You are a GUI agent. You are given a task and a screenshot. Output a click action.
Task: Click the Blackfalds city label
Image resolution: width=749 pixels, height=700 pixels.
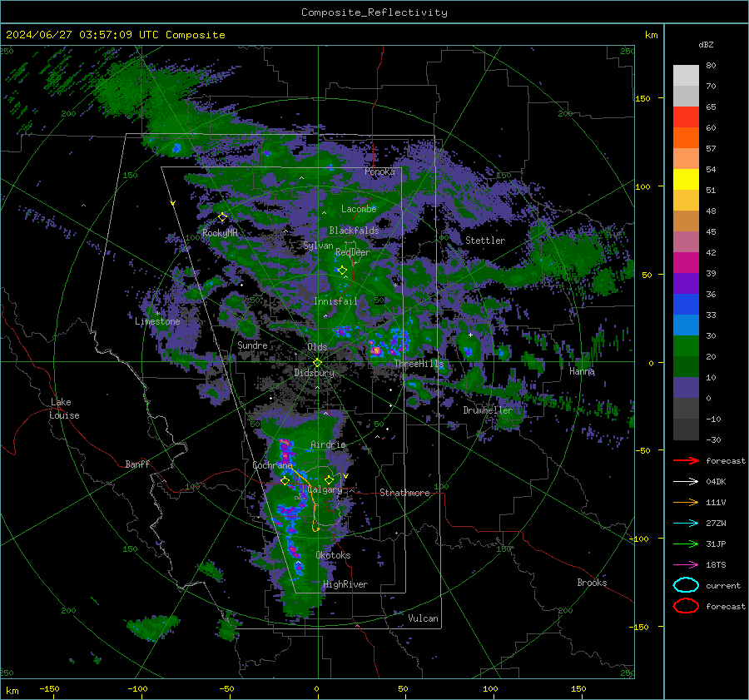pos(354,231)
